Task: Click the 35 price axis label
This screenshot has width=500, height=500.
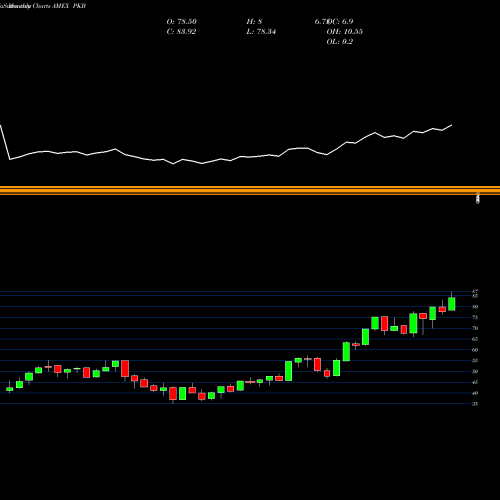Action: click(x=474, y=404)
